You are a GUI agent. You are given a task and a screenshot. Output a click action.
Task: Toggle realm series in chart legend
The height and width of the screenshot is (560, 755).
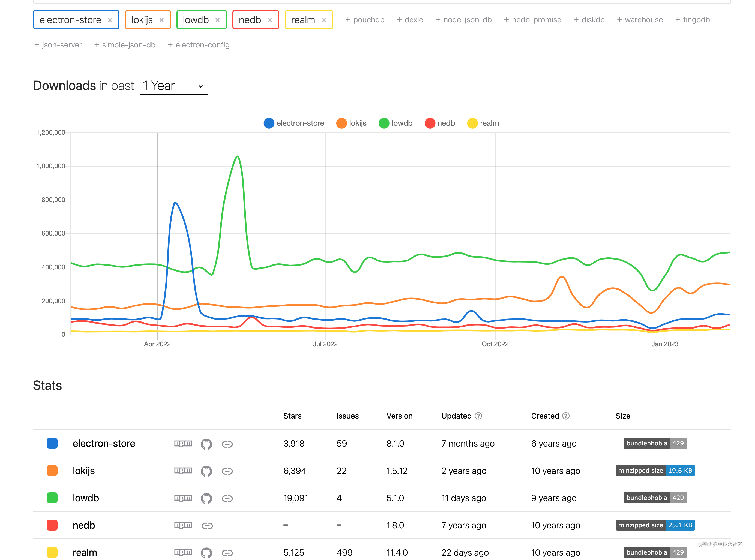tap(483, 124)
